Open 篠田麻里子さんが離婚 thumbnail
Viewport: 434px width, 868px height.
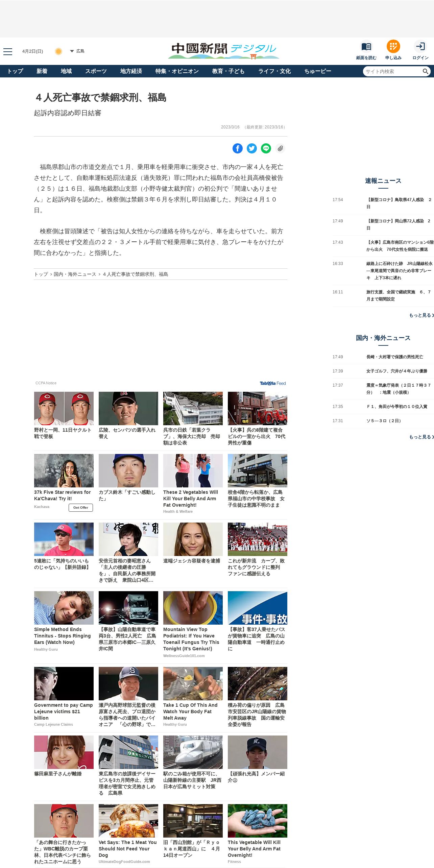tap(64, 752)
